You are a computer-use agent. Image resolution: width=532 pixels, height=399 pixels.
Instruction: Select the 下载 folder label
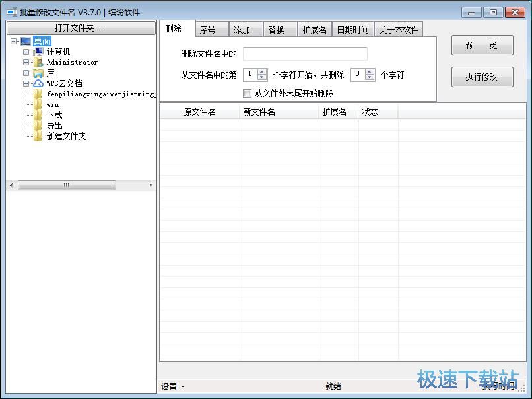click(55, 115)
